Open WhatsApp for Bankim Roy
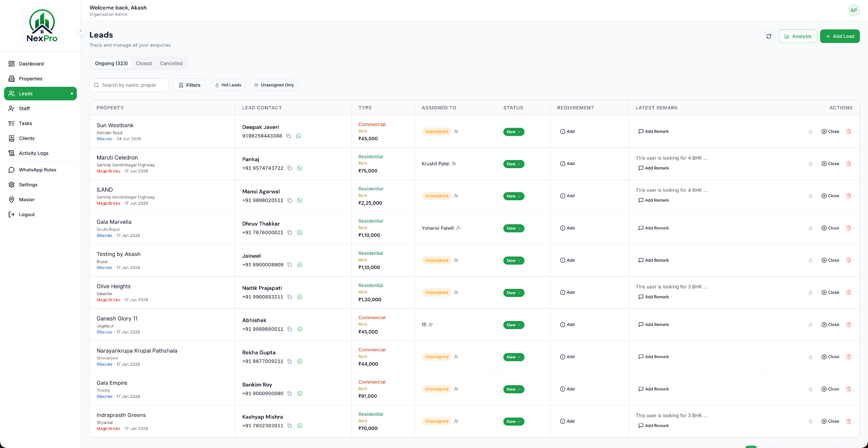The height and width of the screenshot is (448, 868). (x=300, y=393)
